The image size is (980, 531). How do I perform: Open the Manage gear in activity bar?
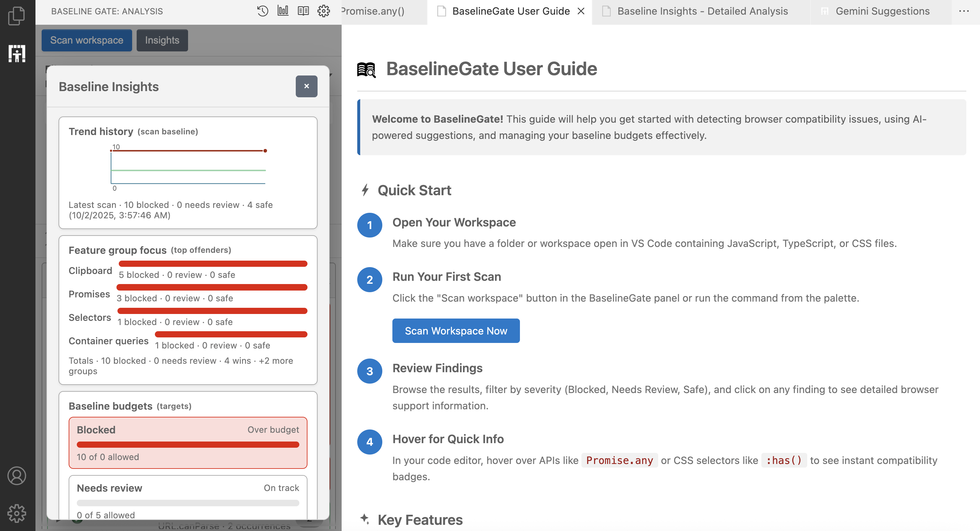[x=17, y=513]
